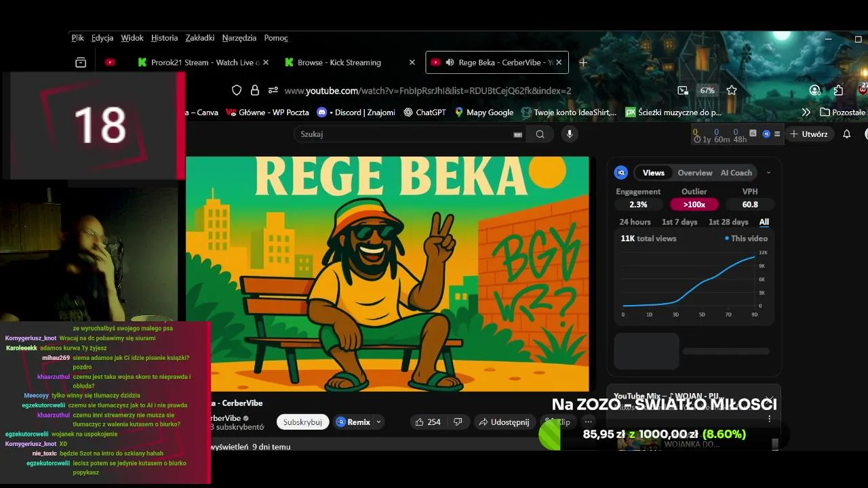The image size is (868, 488).
Task: Collapse the vidIQ panel chevron
Action: coord(768,173)
